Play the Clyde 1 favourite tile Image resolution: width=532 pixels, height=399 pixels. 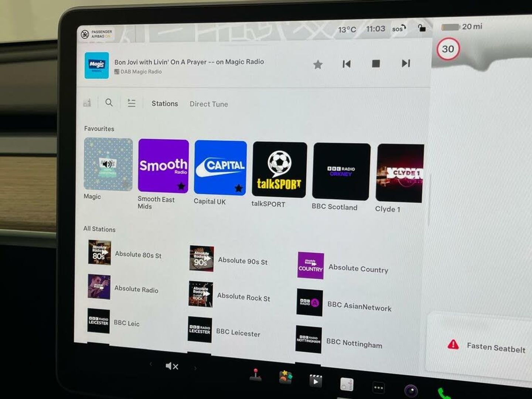pyautogui.click(x=400, y=173)
